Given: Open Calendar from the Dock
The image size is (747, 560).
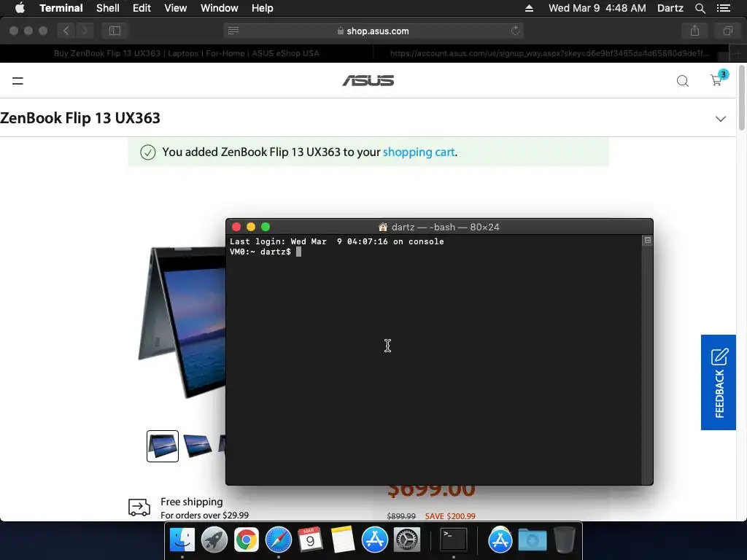Looking at the screenshot, I should tap(310, 540).
